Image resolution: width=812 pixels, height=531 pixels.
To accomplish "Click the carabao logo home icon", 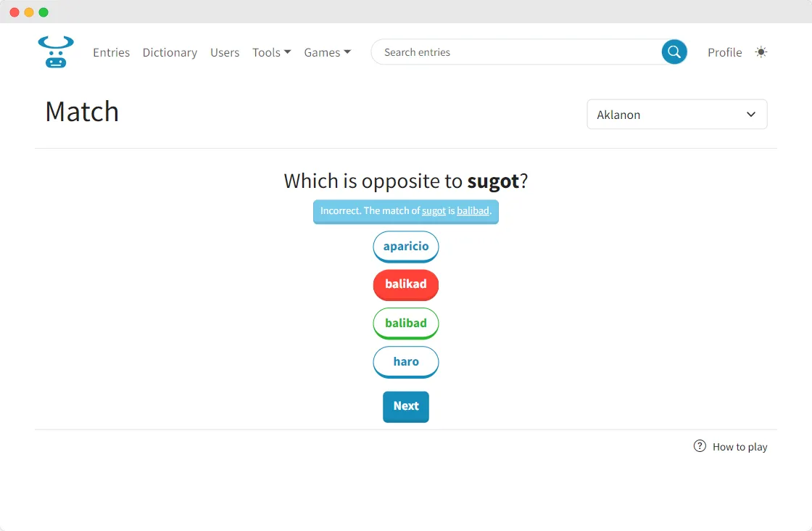I will [x=56, y=52].
